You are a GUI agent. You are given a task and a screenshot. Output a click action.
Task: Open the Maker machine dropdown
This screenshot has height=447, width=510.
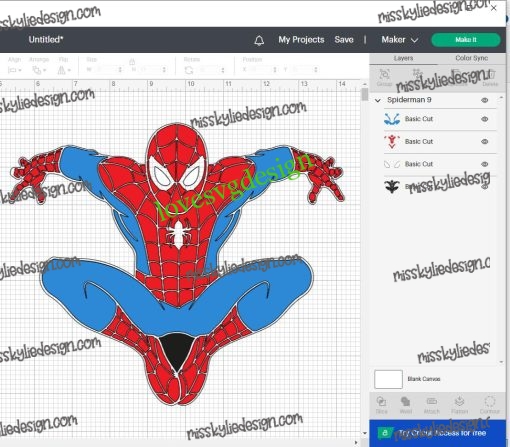coord(399,40)
